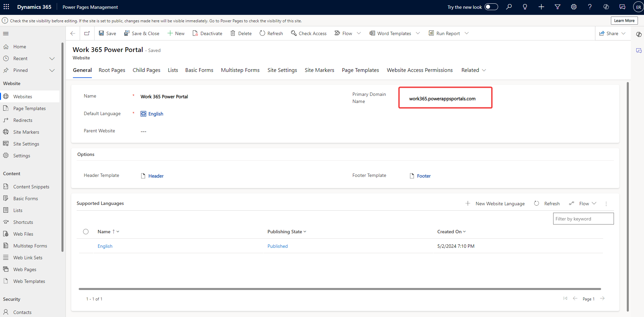Switch to the Site Settings tab
Image resolution: width=644 pixels, height=317 pixels.
pos(282,70)
